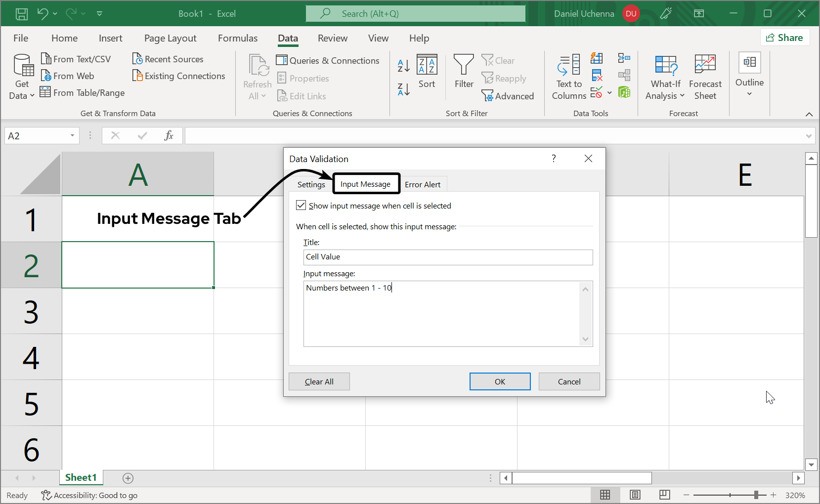Select the Flash Fill icon
820x504 pixels.
coord(597,58)
